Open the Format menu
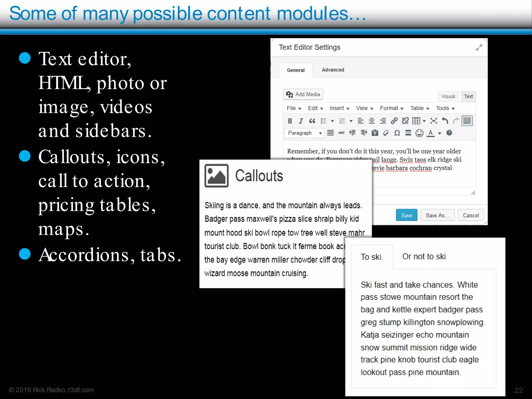 coord(391,108)
